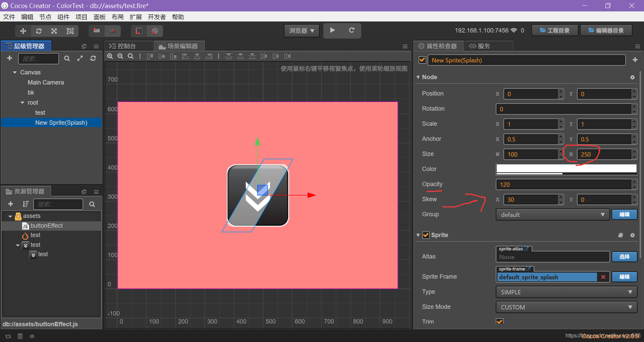
Task: Click 编辑 button next to Group
Action: [624, 215]
